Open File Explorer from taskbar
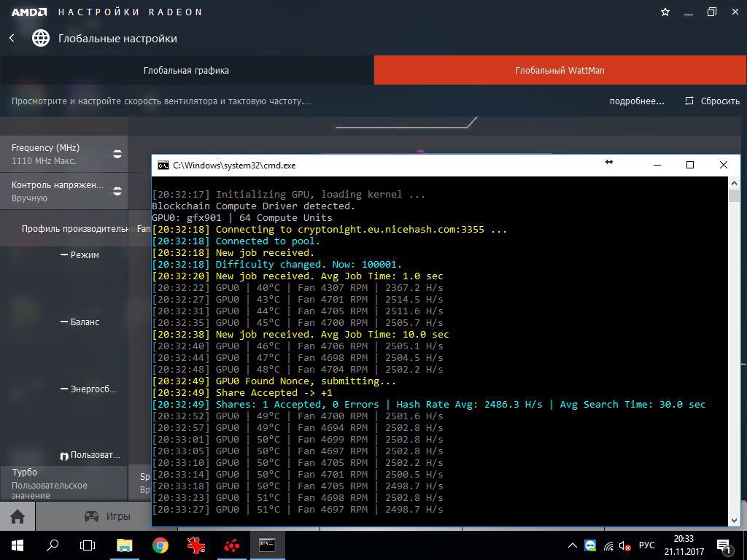Image resolution: width=747 pixels, height=560 pixels. 124,545
